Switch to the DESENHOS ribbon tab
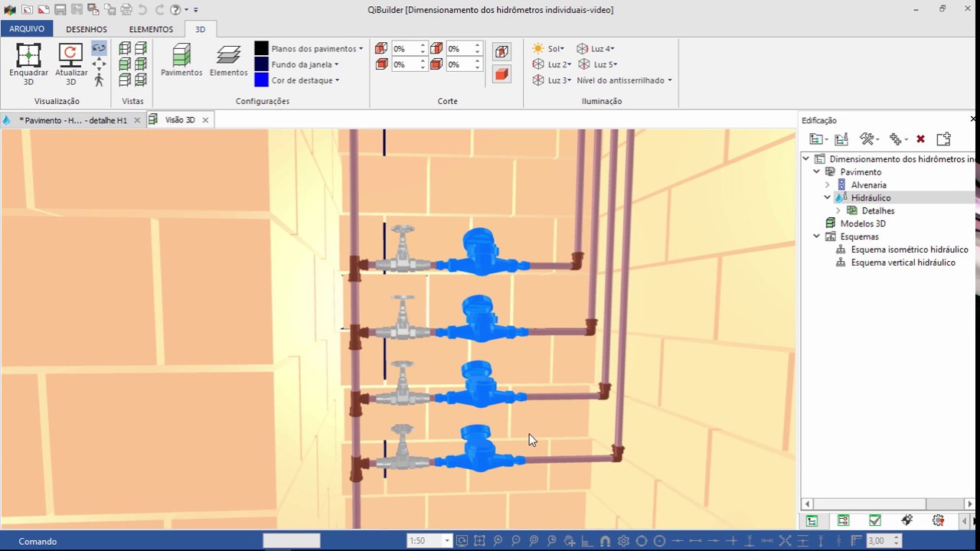The height and width of the screenshot is (551, 980). [x=87, y=29]
